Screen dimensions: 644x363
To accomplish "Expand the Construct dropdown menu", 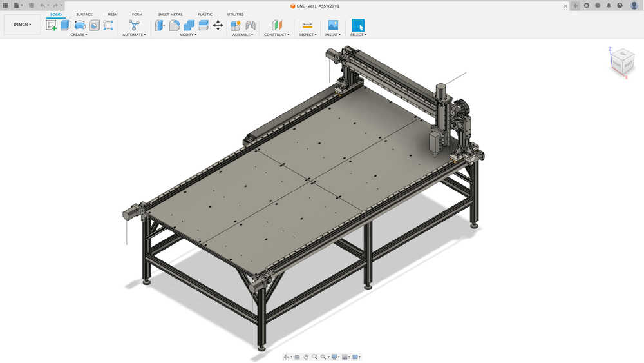I will [x=276, y=35].
